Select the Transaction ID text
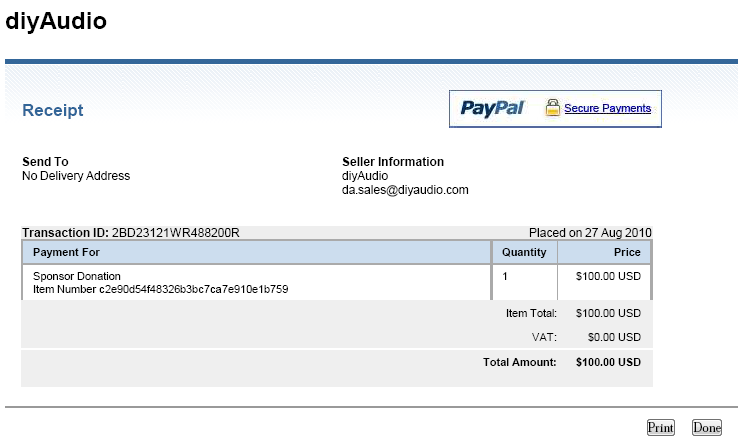The height and width of the screenshot is (442, 747). click(x=131, y=232)
